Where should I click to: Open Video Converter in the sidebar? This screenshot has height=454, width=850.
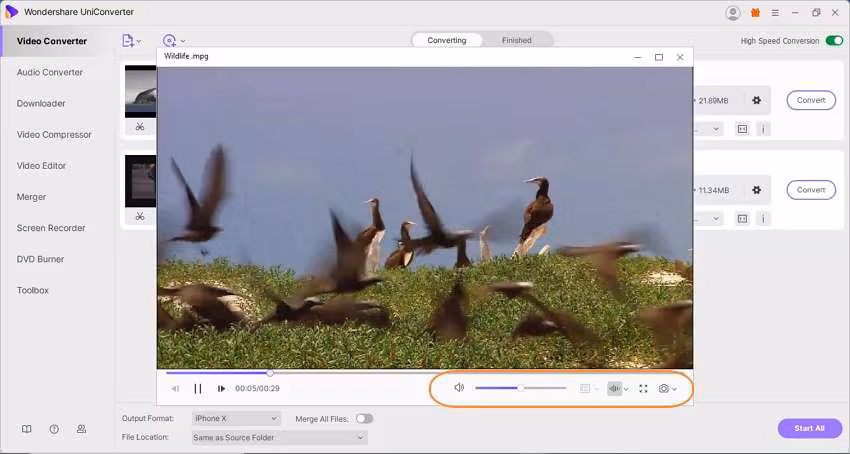point(51,41)
